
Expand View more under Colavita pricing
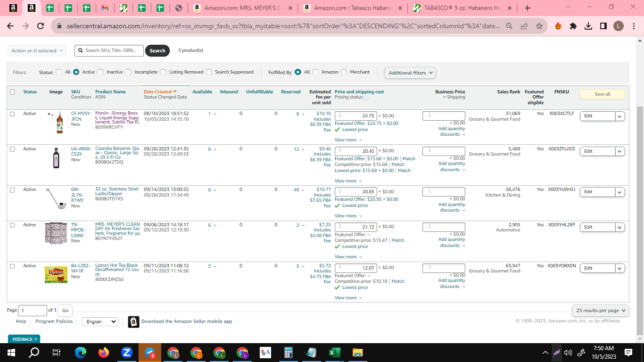[x=348, y=181]
